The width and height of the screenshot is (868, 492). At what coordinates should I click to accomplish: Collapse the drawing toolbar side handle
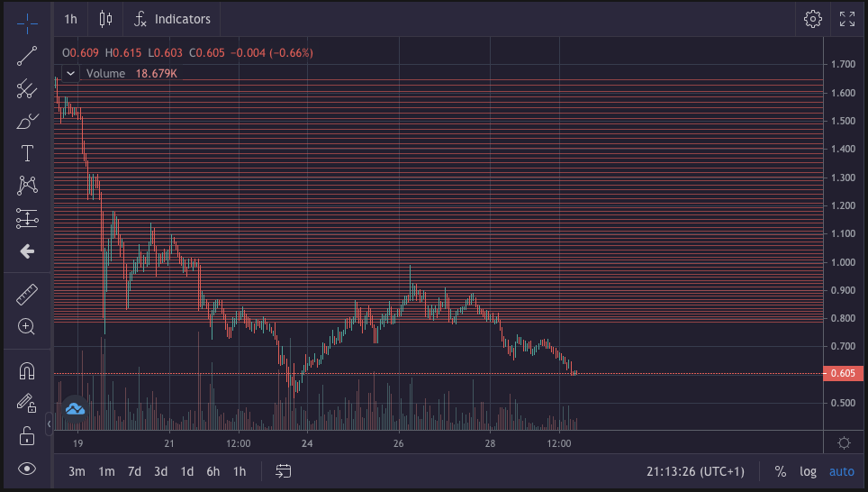(50, 424)
